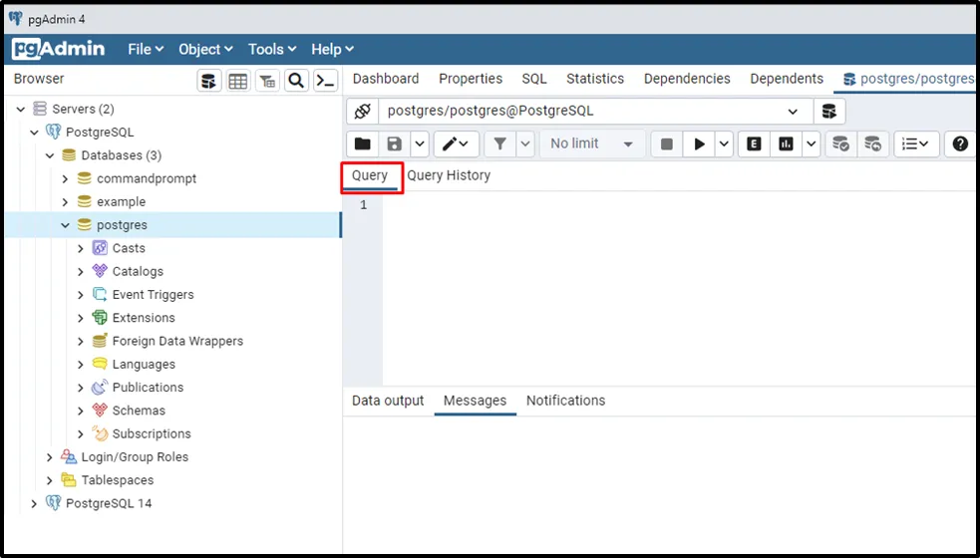Open the Tools menu

click(272, 49)
